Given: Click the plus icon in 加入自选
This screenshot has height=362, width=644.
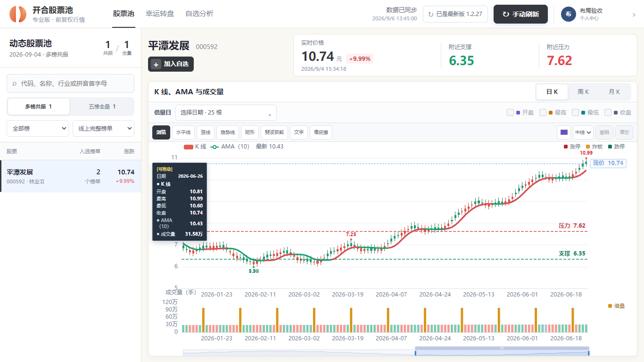Looking at the screenshot, I should (x=157, y=64).
